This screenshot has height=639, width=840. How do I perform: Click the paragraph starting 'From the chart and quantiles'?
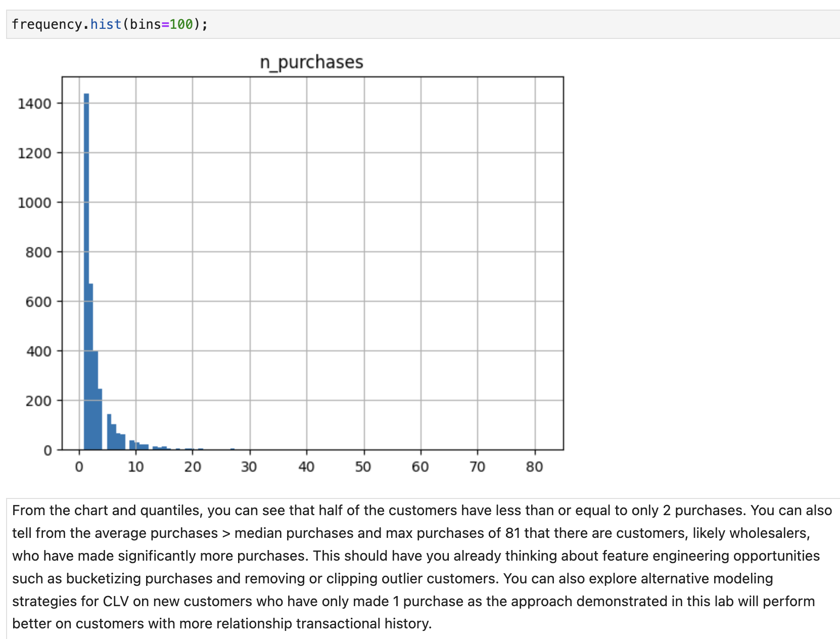[423, 567]
